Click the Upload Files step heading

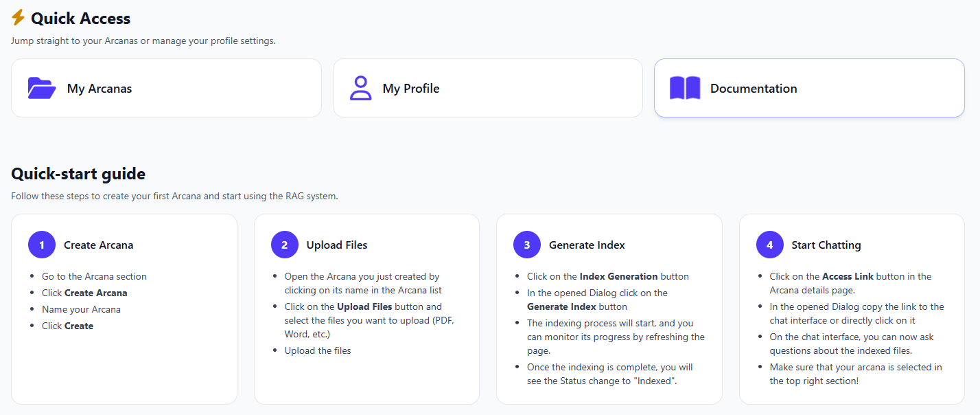pos(337,245)
